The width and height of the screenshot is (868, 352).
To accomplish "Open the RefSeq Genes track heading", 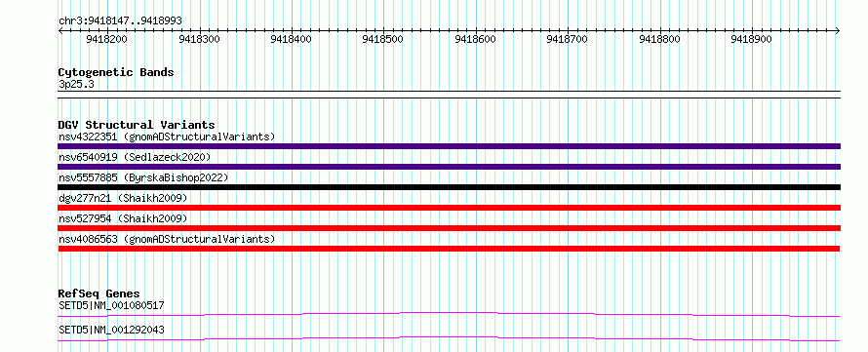I will (99, 293).
